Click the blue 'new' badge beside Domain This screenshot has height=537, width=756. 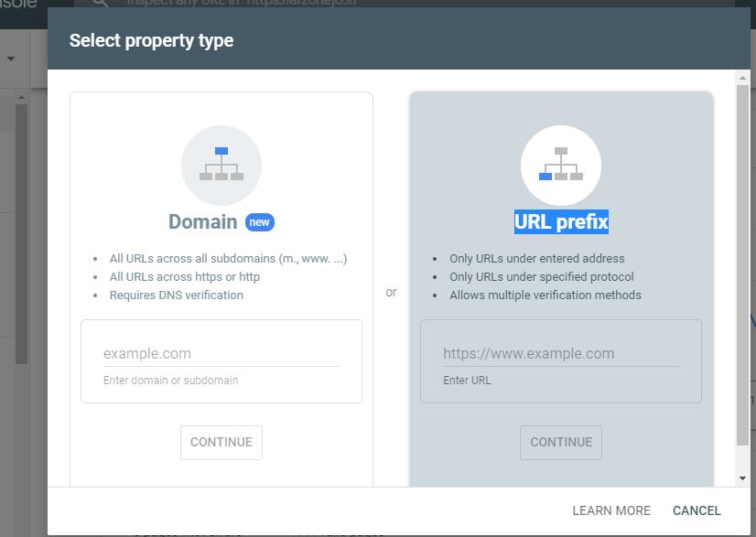click(260, 222)
